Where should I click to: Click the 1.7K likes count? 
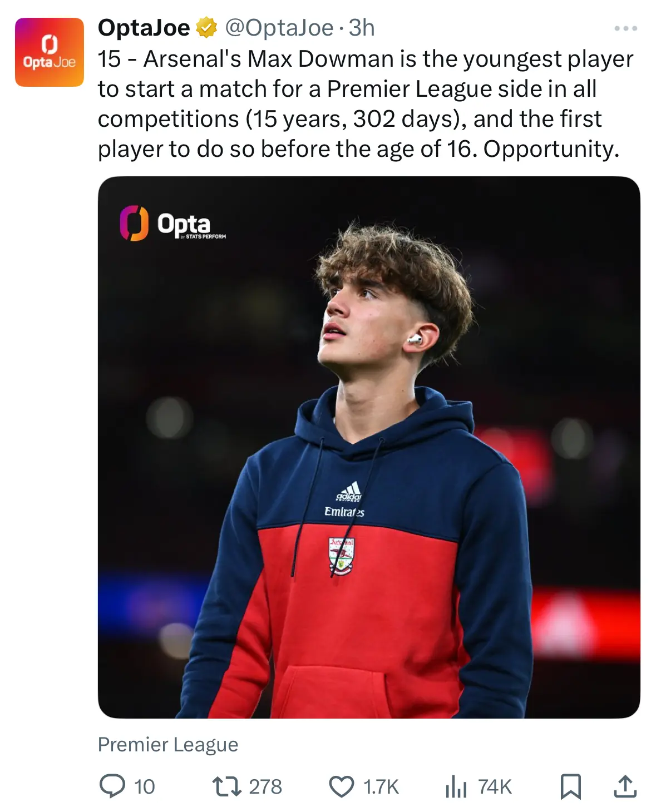381,787
